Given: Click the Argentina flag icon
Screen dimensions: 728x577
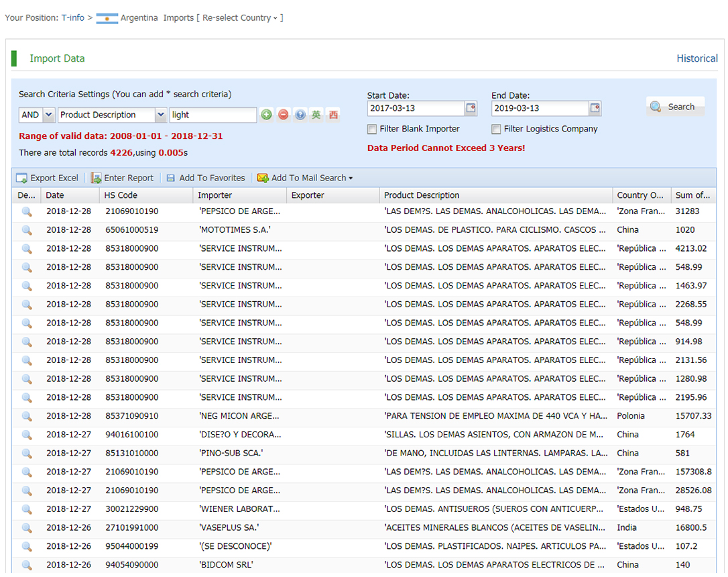Looking at the screenshot, I should 107,18.
